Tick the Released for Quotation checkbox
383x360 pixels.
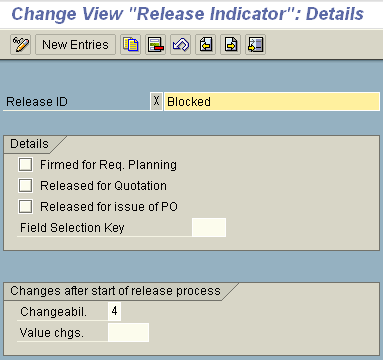[25, 186]
